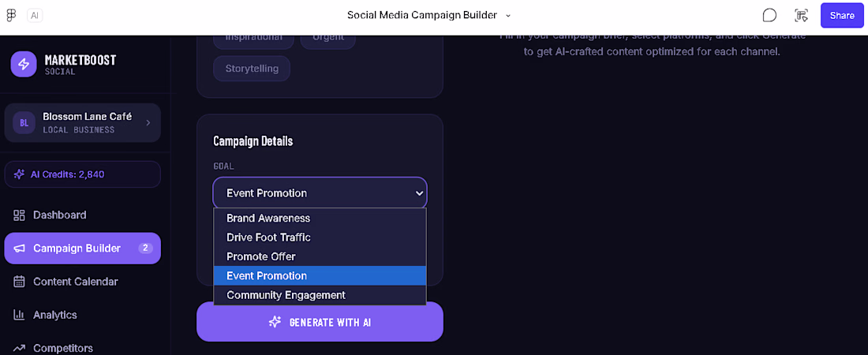The image size is (868, 355).
Task: Click the Analytics bar chart icon
Action: 20,315
